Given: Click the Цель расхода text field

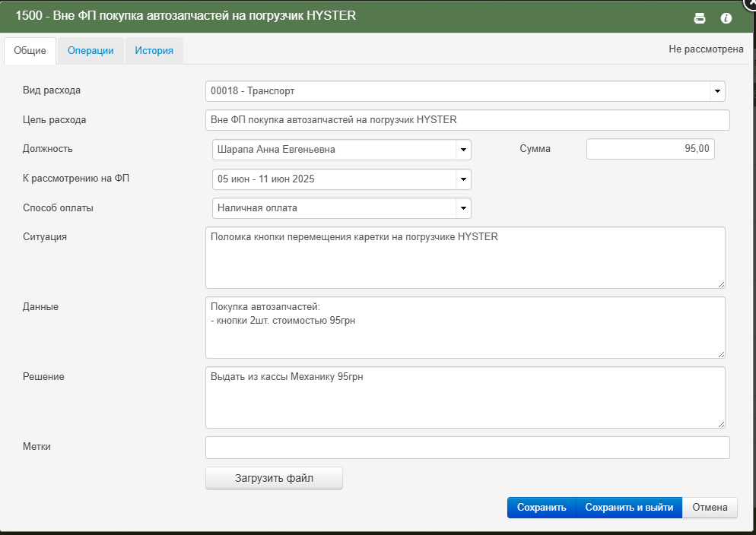Looking at the screenshot, I should (x=468, y=120).
